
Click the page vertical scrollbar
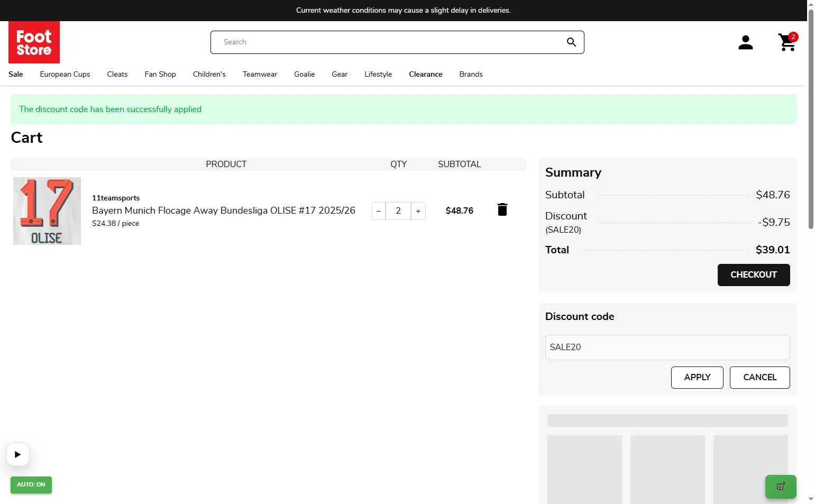(x=811, y=119)
